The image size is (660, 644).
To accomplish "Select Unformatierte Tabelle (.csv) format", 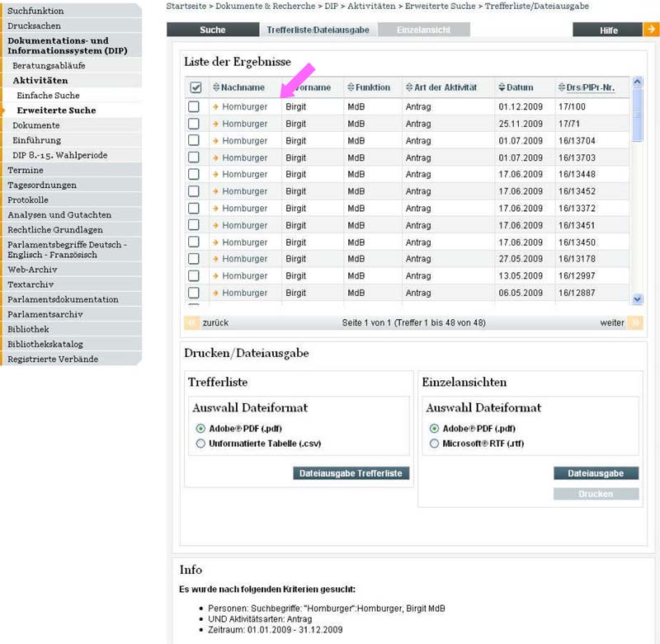I will click(200, 444).
